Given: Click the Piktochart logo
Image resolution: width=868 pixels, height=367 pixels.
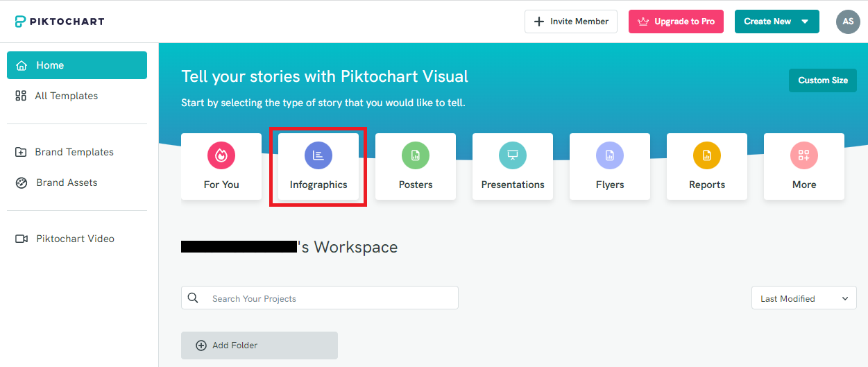Looking at the screenshot, I should point(59,22).
